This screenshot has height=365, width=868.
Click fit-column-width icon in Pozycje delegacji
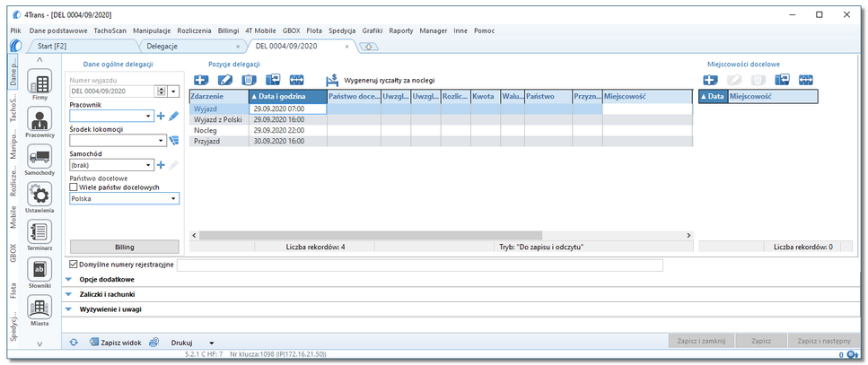tap(297, 80)
